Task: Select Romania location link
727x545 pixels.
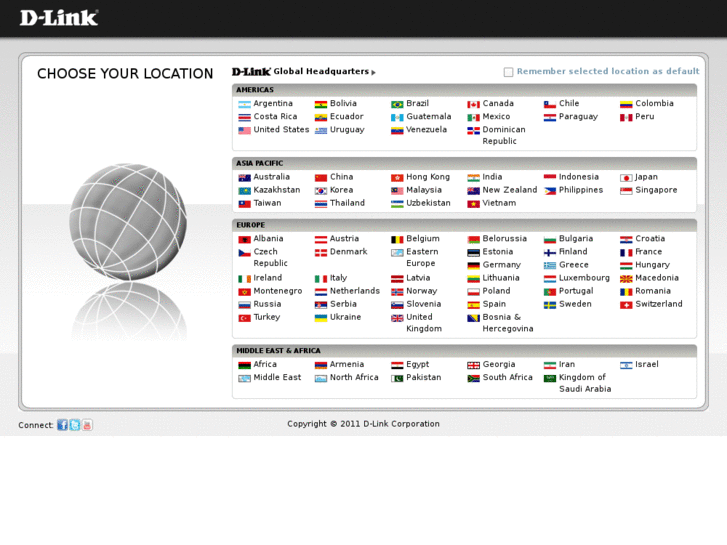Action: (653, 291)
